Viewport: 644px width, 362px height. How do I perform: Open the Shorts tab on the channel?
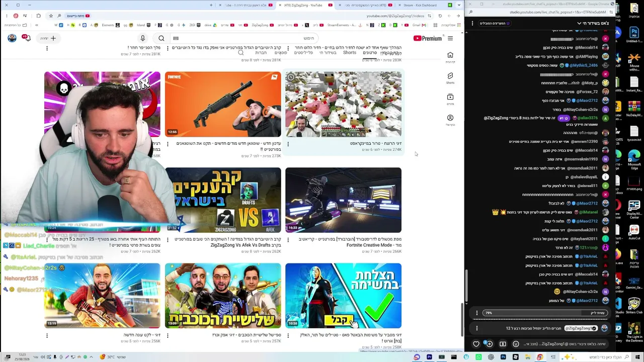pos(350,53)
